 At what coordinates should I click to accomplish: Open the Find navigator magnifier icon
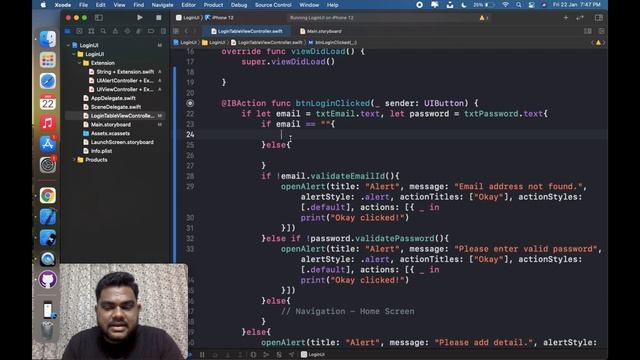tap(103, 31)
